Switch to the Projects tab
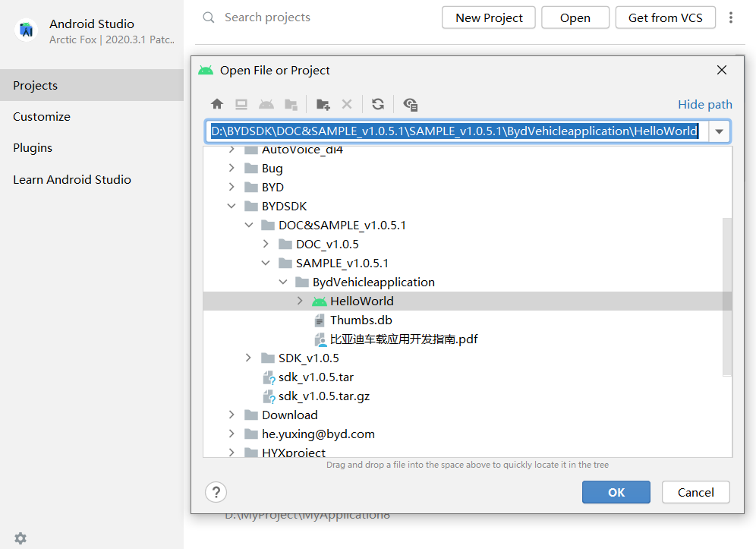The width and height of the screenshot is (756, 549). [92, 85]
